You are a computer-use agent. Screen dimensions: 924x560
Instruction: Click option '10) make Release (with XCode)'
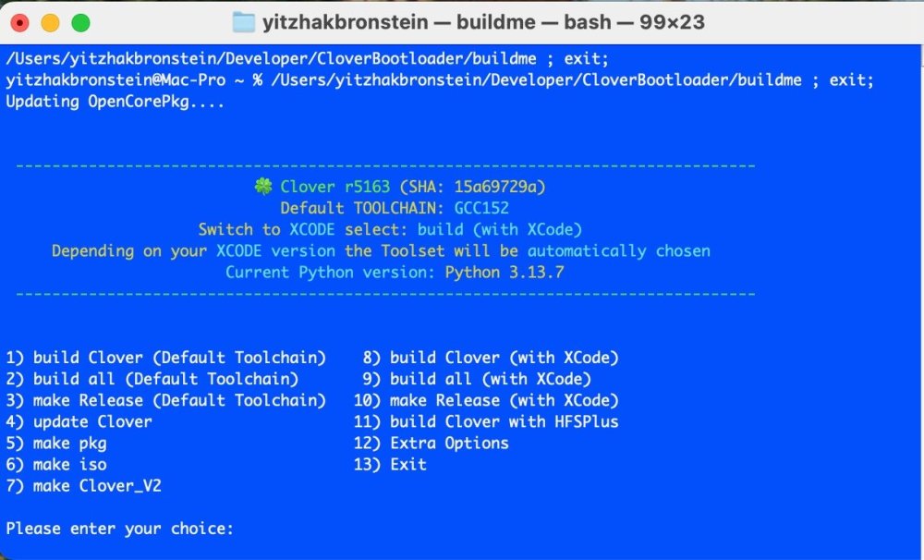(486, 400)
